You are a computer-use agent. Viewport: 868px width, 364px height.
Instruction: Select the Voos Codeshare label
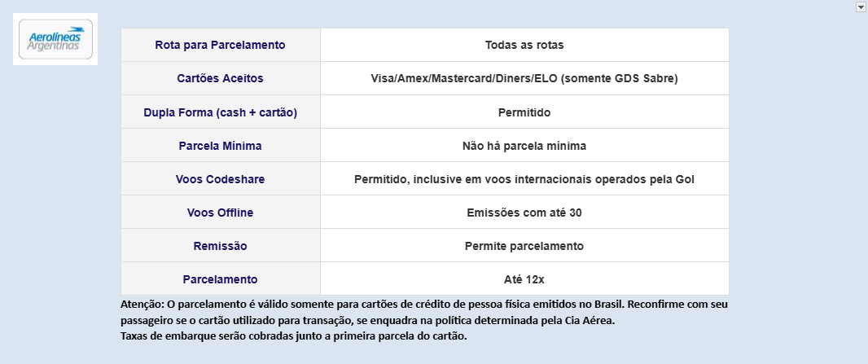click(221, 179)
